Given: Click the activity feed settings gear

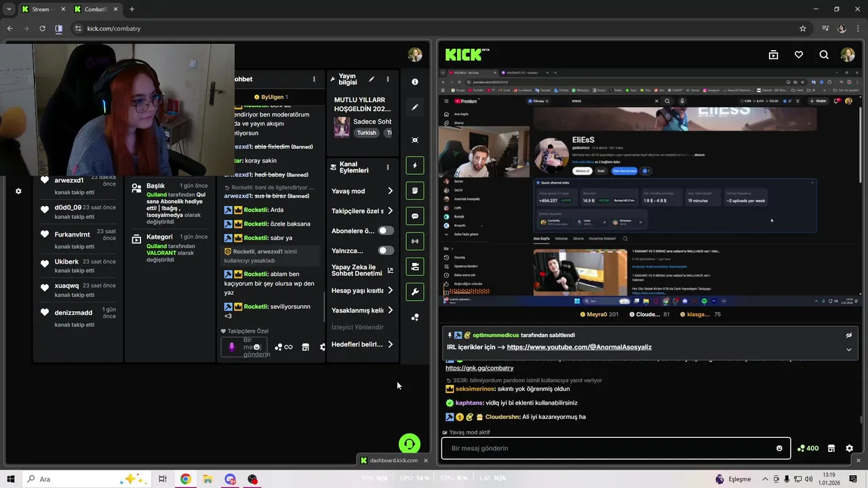Looking at the screenshot, I should (x=18, y=191).
